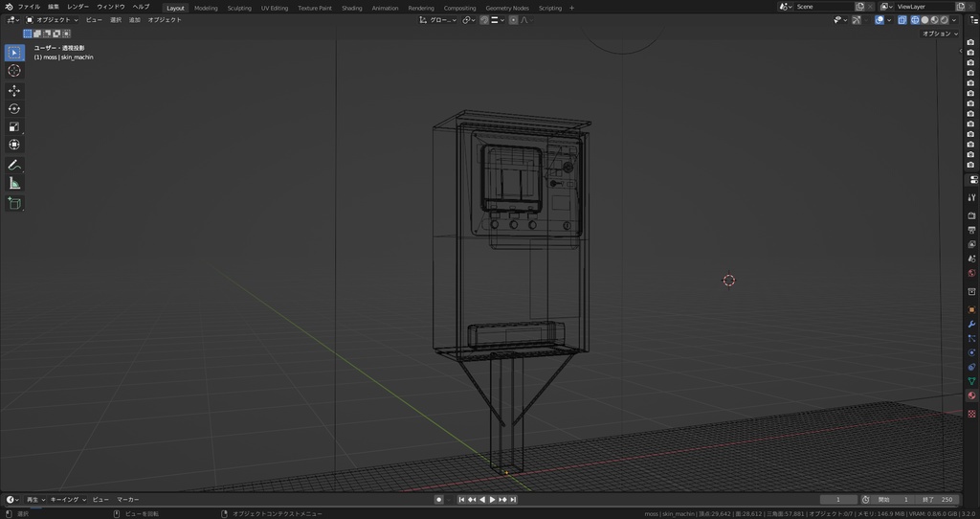Select the new-selection mode icon in tool settings
This screenshot has width=980, height=519.
click(x=28, y=34)
